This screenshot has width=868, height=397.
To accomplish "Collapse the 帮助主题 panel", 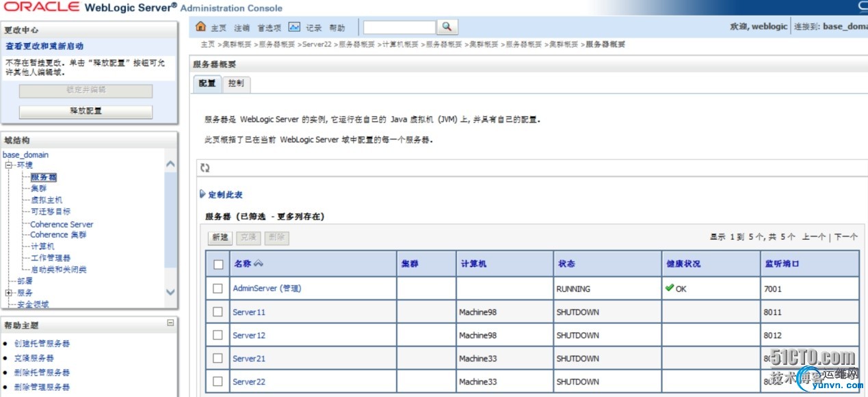I will [170, 323].
